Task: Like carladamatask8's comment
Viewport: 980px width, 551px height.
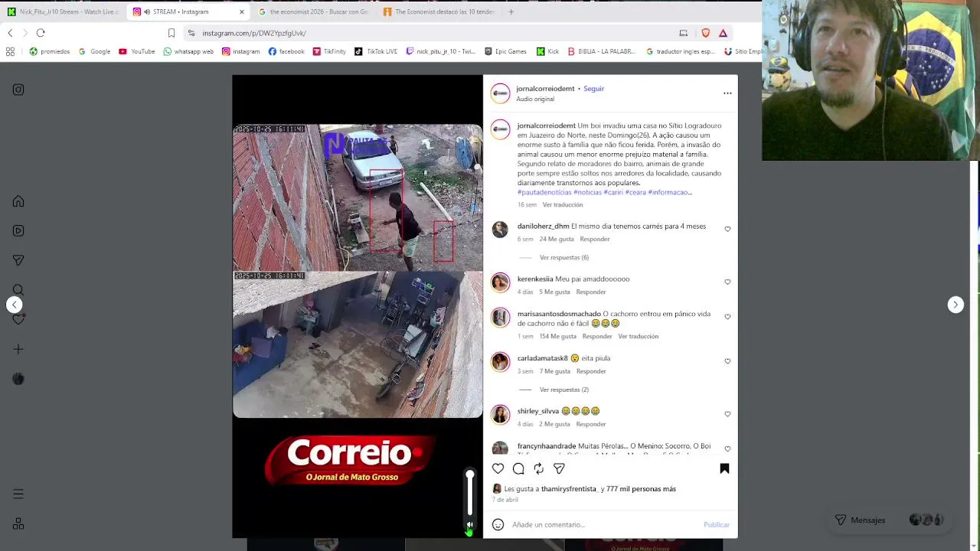Action: (727, 360)
